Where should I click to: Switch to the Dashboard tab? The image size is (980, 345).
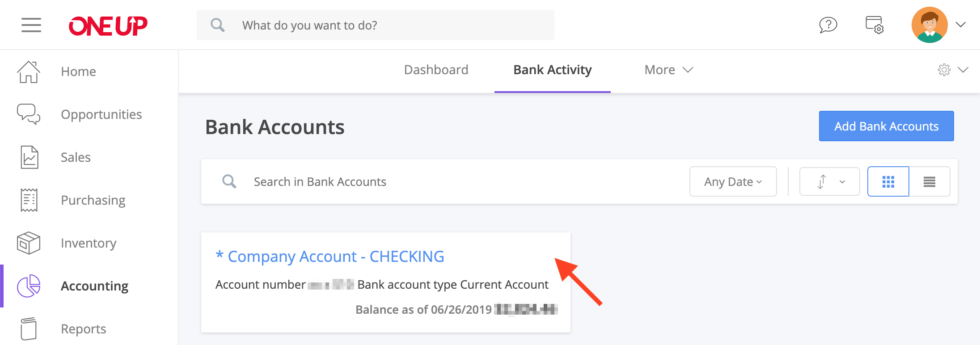pos(436,70)
